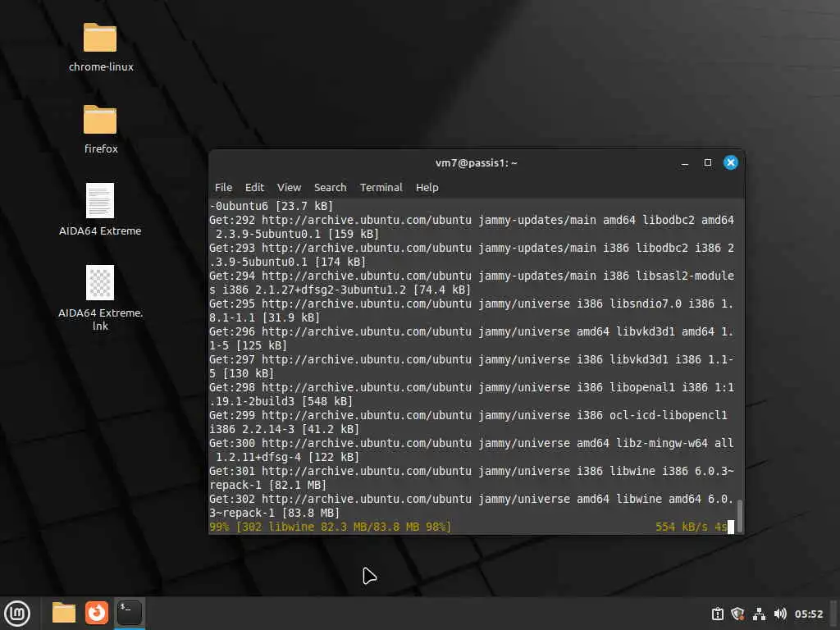Click the Get:292 libodbc2 amd64 output line
This screenshot has height=630, width=840.
472,226
